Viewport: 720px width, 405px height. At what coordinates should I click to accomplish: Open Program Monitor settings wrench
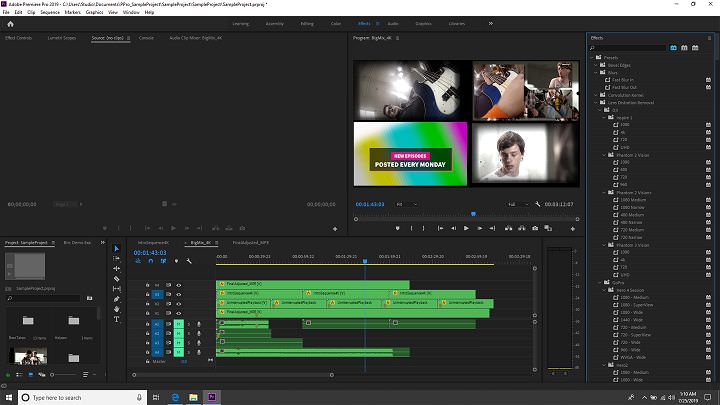[x=538, y=204]
